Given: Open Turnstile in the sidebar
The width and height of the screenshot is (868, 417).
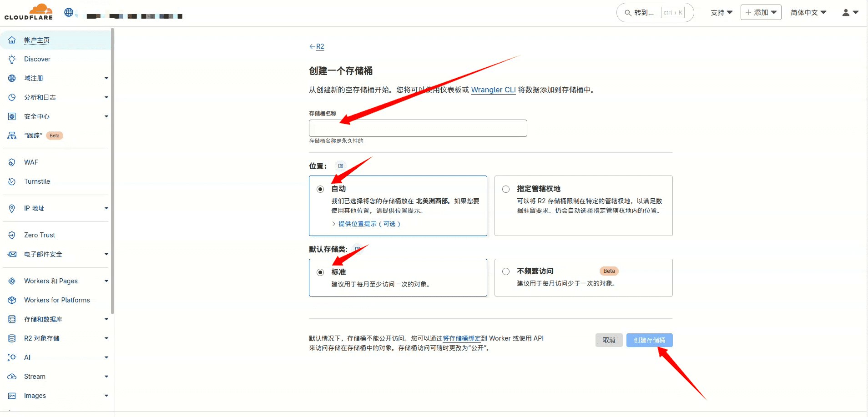Looking at the screenshot, I should pyautogui.click(x=37, y=181).
